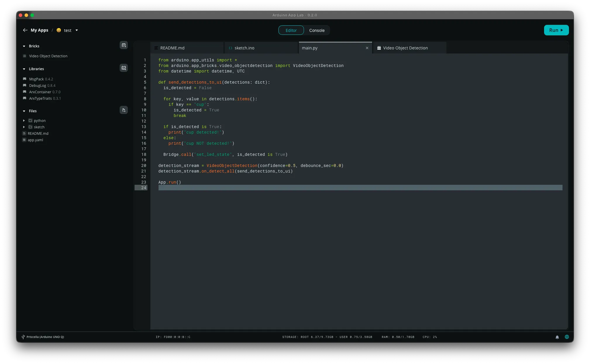Open the README.md tab

pos(172,48)
